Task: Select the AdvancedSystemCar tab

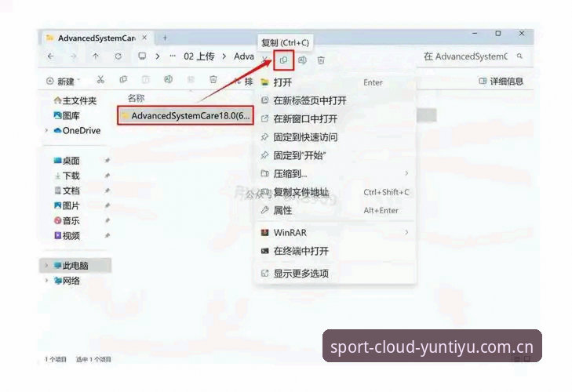Action: [x=96, y=38]
